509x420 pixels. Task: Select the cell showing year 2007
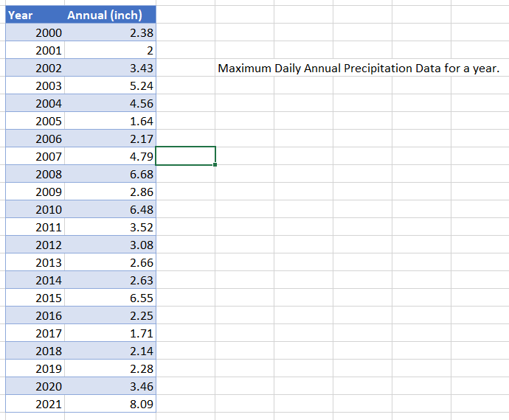35,156
